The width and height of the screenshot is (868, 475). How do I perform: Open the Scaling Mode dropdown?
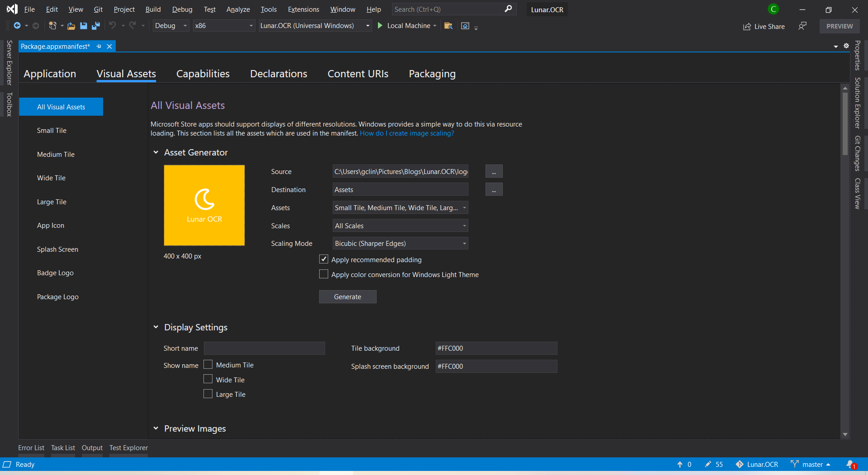(x=400, y=244)
